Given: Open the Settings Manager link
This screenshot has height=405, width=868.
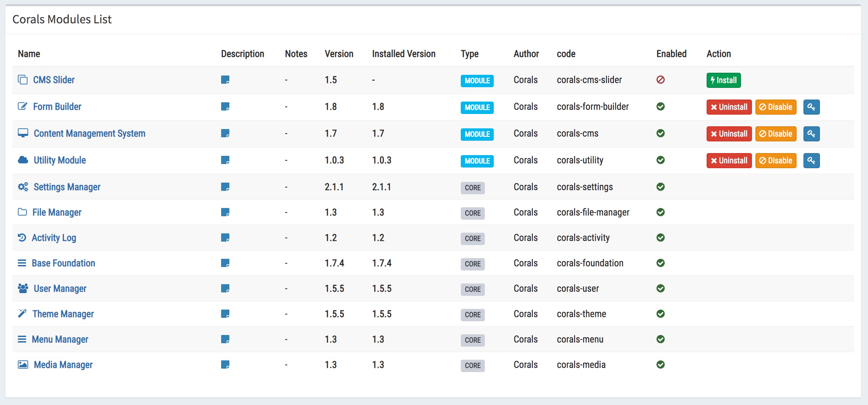Looking at the screenshot, I should click(67, 187).
